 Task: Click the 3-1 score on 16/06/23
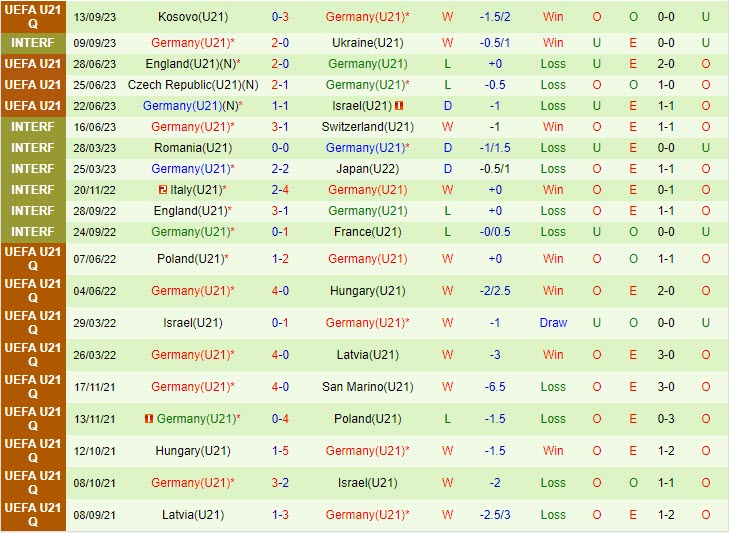[x=280, y=127]
